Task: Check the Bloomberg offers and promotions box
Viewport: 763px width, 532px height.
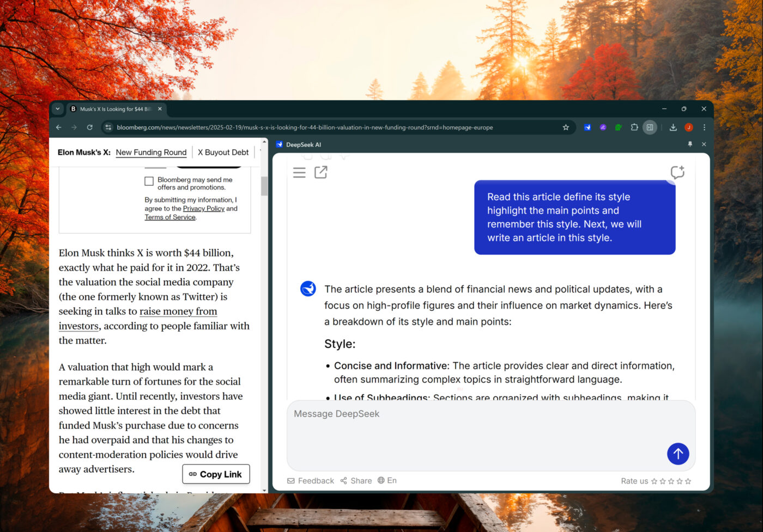Action: click(x=149, y=181)
